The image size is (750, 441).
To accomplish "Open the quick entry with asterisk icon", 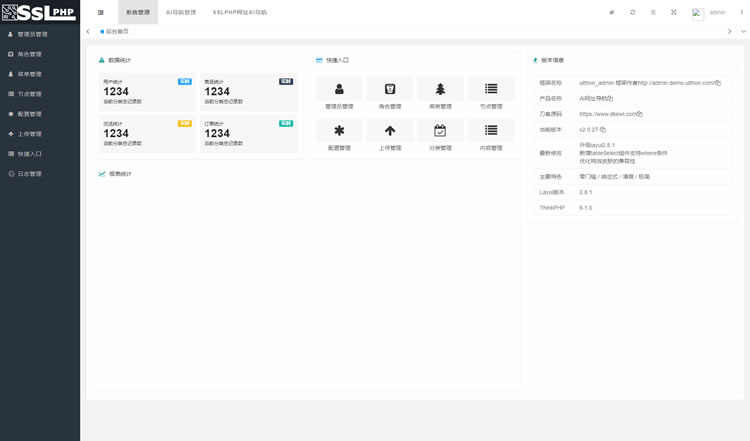I will (x=339, y=136).
